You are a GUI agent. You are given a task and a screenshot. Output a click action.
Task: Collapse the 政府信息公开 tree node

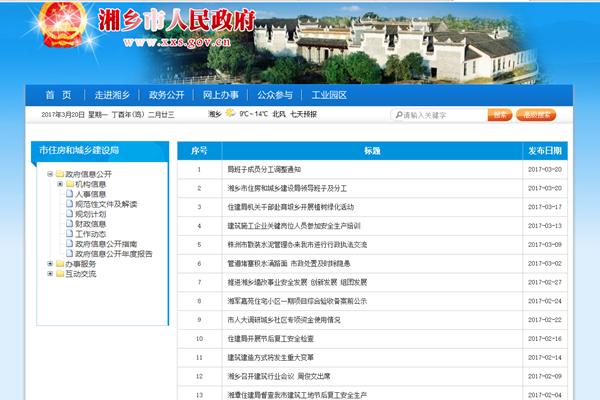(x=50, y=174)
